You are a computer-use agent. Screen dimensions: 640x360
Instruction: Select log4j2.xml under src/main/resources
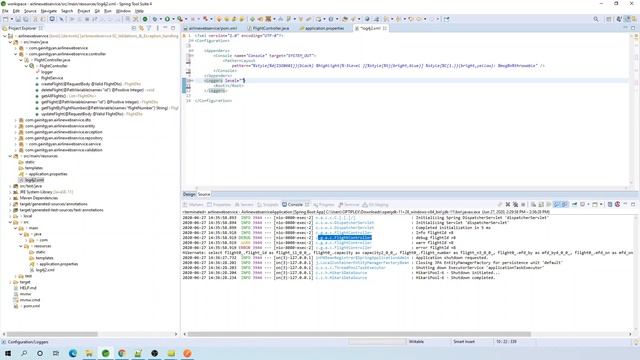(x=34, y=180)
